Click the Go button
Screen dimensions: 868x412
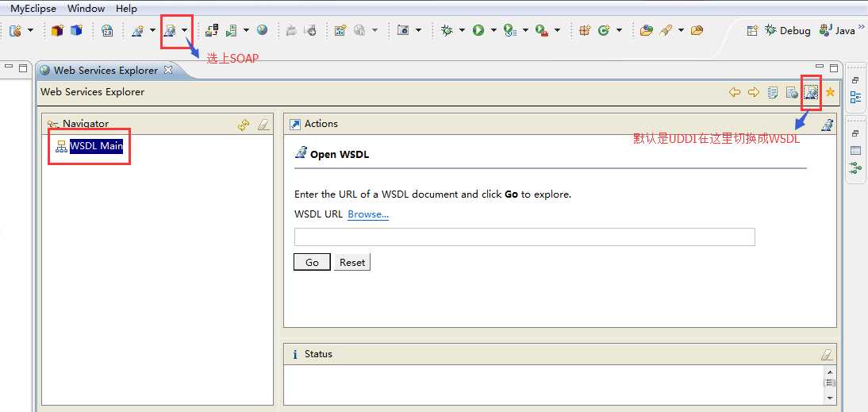coord(313,263)
